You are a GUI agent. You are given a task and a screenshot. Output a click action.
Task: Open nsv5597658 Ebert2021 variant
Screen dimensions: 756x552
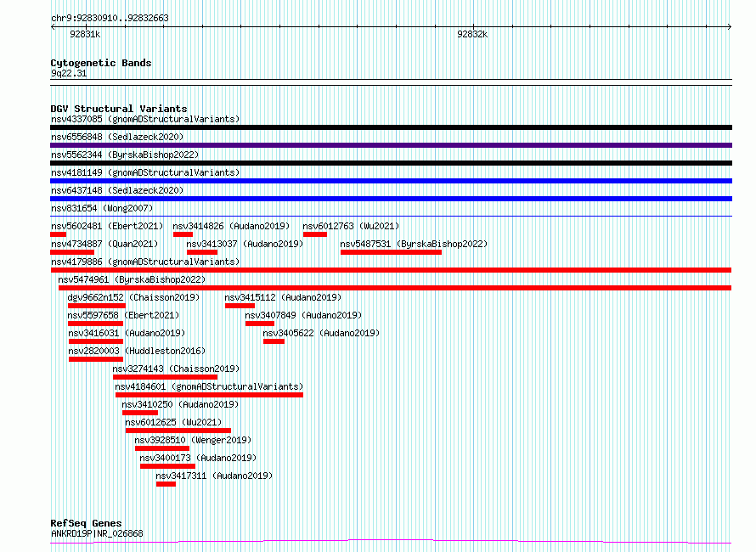coord(123,315)
